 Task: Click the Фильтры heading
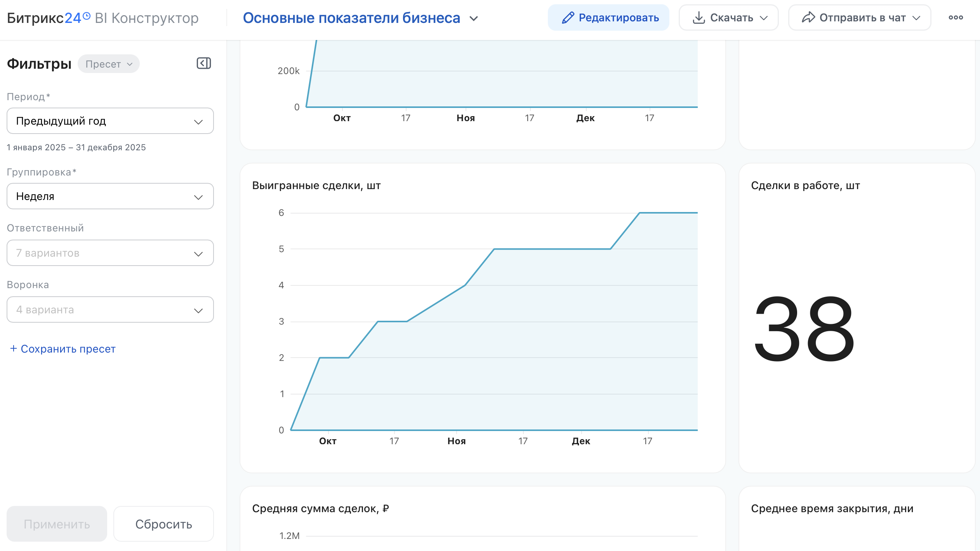[39, 64]
